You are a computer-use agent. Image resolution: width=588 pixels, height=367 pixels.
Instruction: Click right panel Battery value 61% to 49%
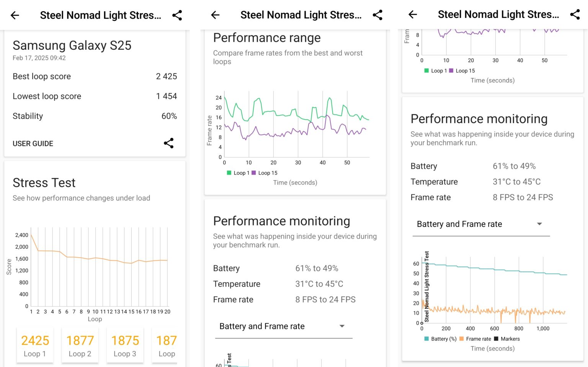514,166
